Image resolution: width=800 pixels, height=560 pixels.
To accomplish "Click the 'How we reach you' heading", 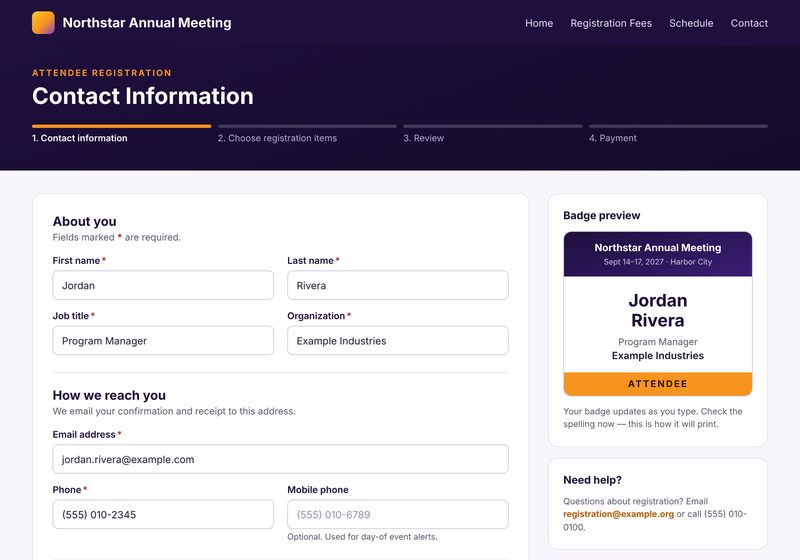I will pos(109,395).
